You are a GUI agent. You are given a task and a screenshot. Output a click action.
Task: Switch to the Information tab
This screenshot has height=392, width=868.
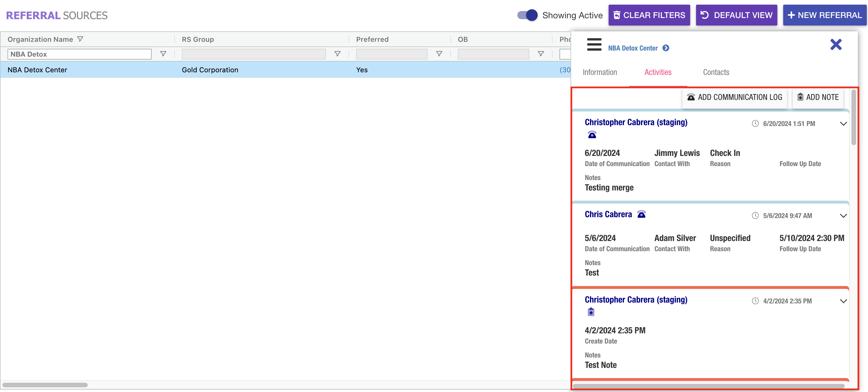coord(600,72)
